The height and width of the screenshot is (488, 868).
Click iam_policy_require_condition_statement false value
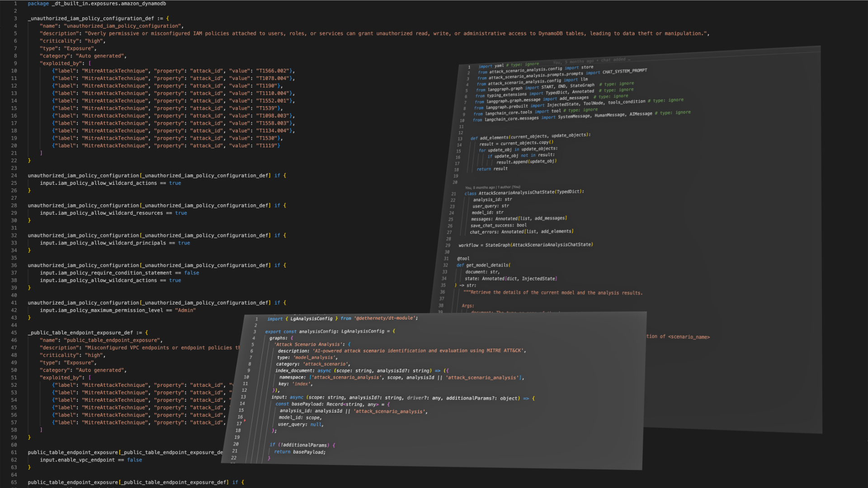(x=192, y=273)
